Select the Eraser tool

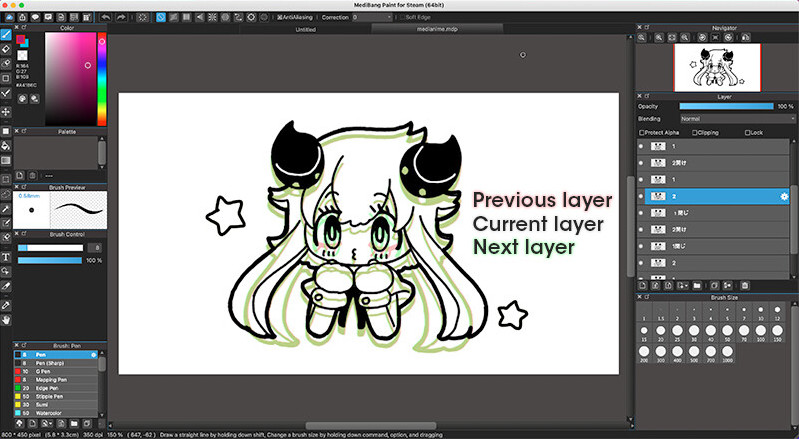click(6, 48)
